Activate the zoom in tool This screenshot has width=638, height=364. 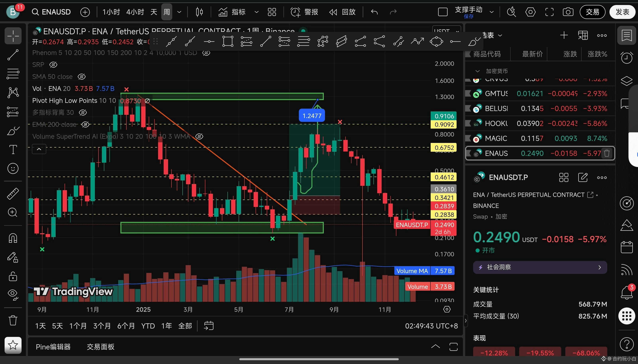pos(13,212)
